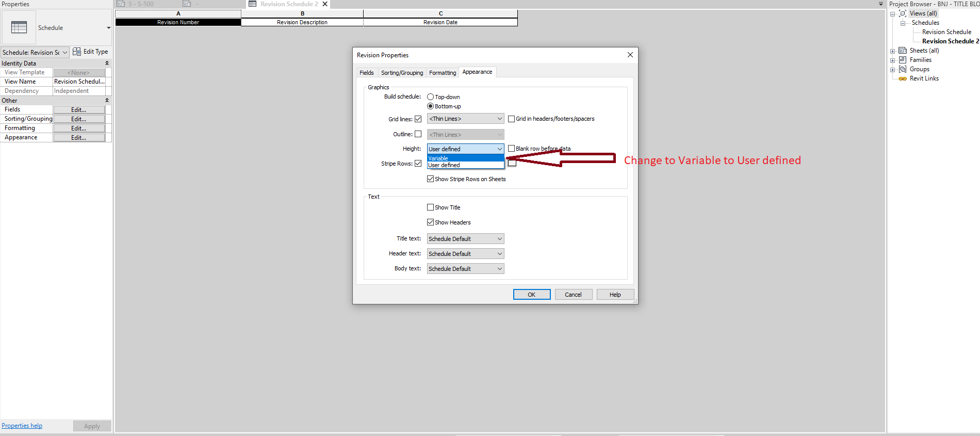Close the Revision Schedule 2 view tab
The width and height of the screenshot is (980, 436).
click(325, 4)
